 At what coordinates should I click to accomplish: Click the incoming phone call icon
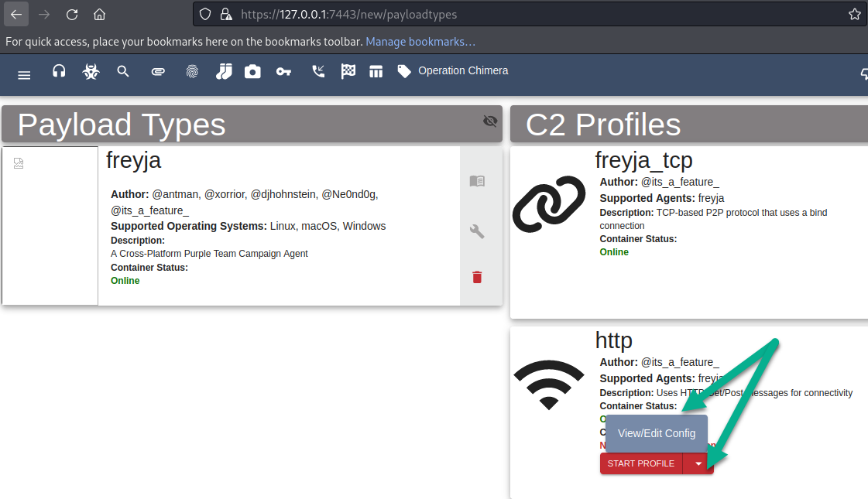pyautogui.click(x=318, y=72)
